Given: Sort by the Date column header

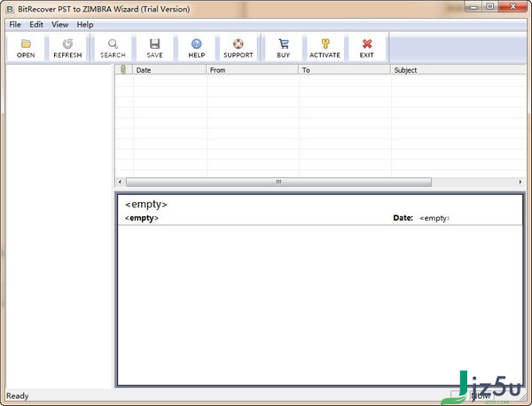Looking at the screenshot, I should pos(169,69).
